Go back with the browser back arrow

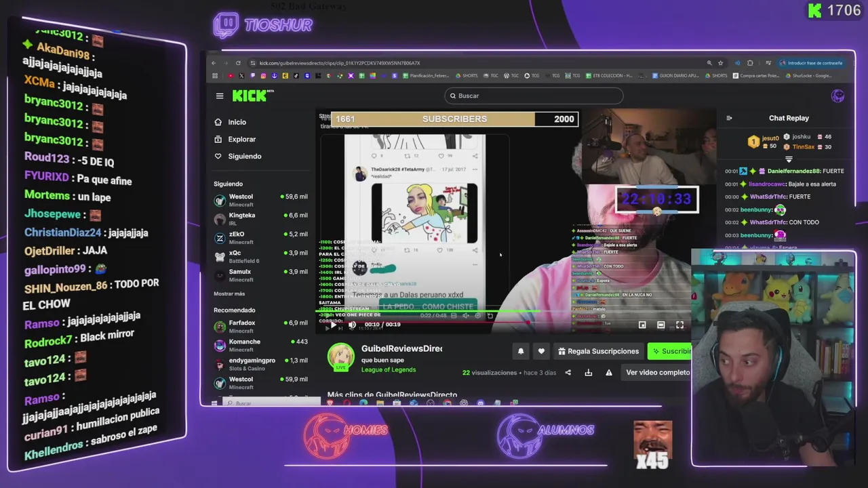tap(214, 63)
